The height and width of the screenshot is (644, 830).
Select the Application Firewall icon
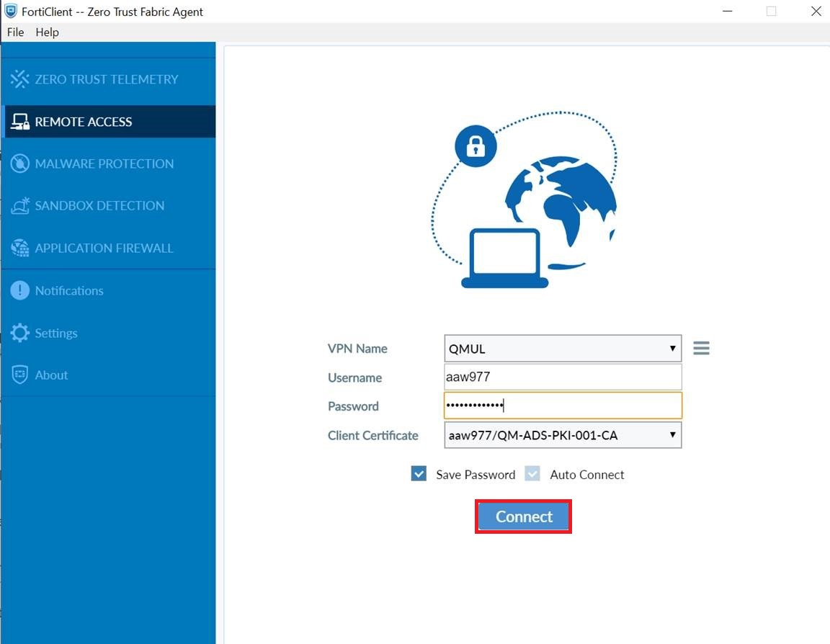click(21, 248)
